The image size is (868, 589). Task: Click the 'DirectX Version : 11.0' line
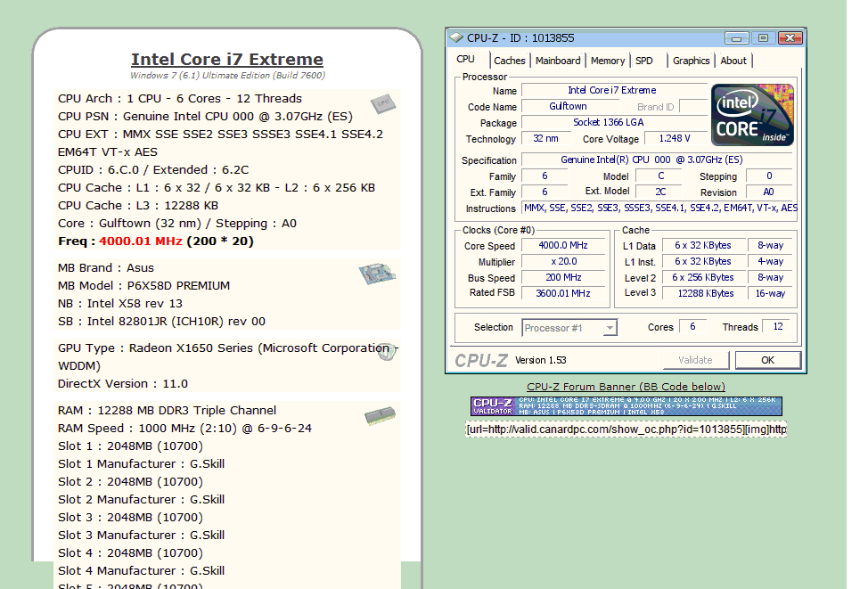coord(123,384)
